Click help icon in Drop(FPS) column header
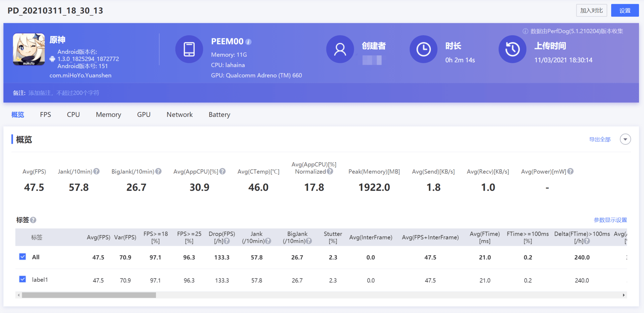The width and height of the screenshot is (644, 313). pyautogui.click(x=227, y=241)
